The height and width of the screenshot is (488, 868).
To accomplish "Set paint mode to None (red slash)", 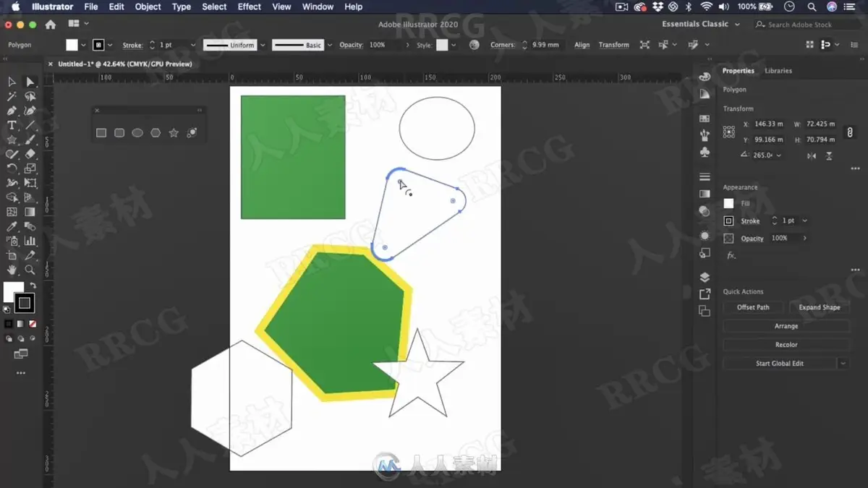I will (x=31, y=323).
